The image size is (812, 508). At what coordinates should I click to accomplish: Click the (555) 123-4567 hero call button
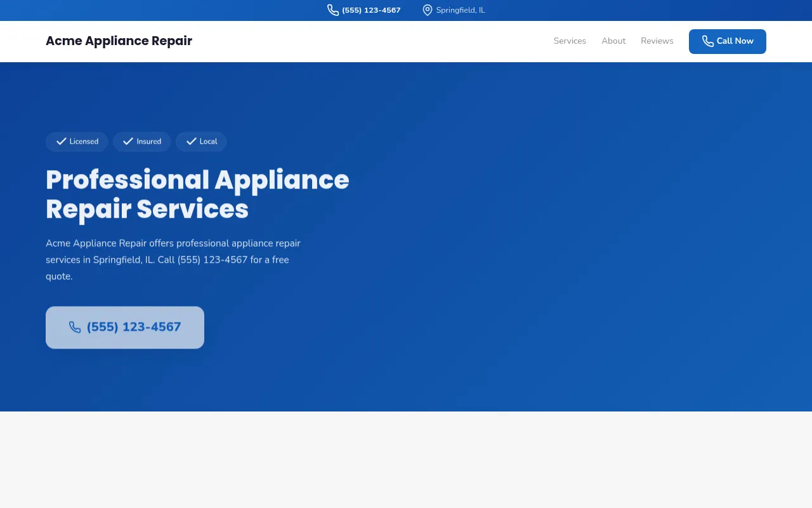coord(124,327)
